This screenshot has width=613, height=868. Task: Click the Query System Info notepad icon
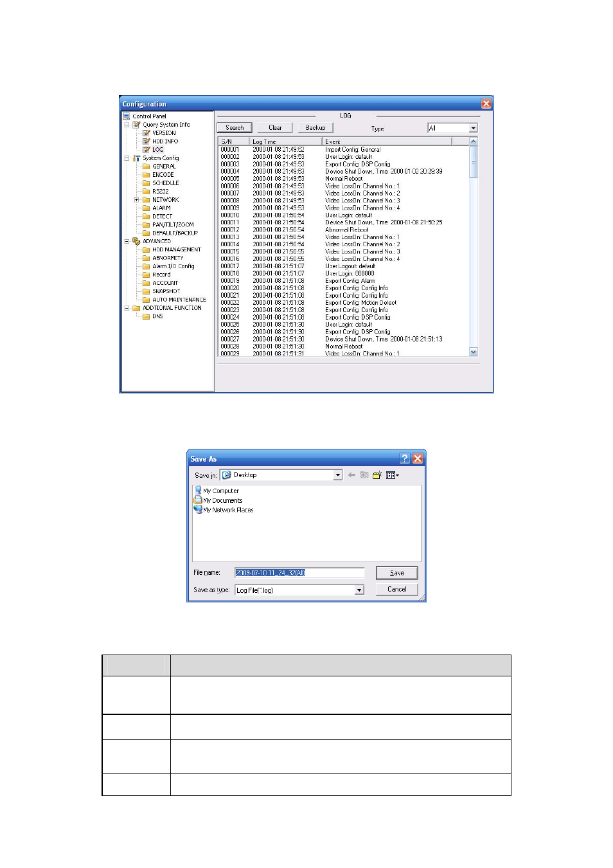136,125
